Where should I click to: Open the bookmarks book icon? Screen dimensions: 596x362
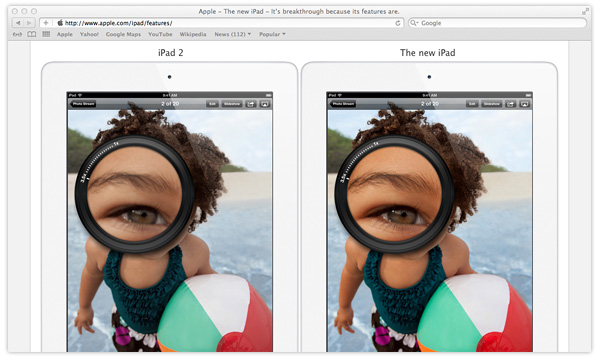[32, 34]
